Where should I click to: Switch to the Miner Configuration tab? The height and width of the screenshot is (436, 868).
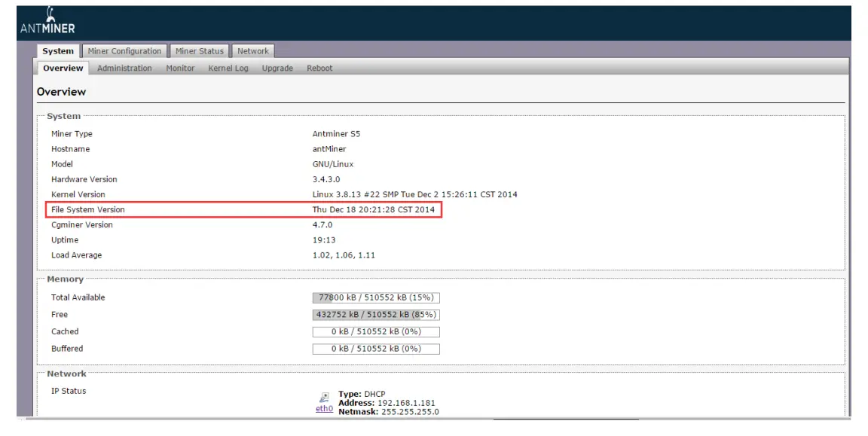pos(125,50)
